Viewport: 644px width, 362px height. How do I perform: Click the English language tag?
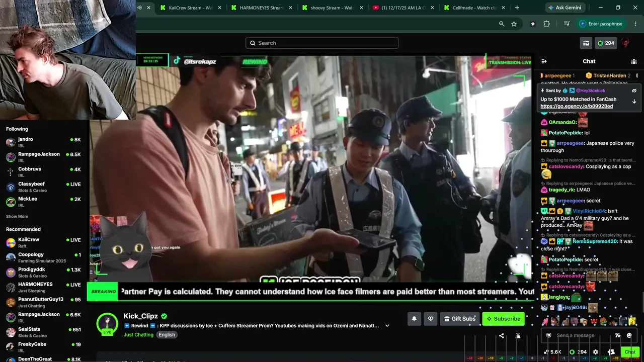[167, 335]
